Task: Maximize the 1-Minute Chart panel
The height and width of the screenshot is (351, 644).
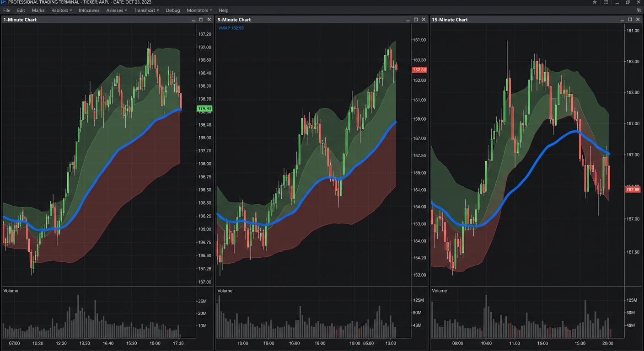Action: 201,20
